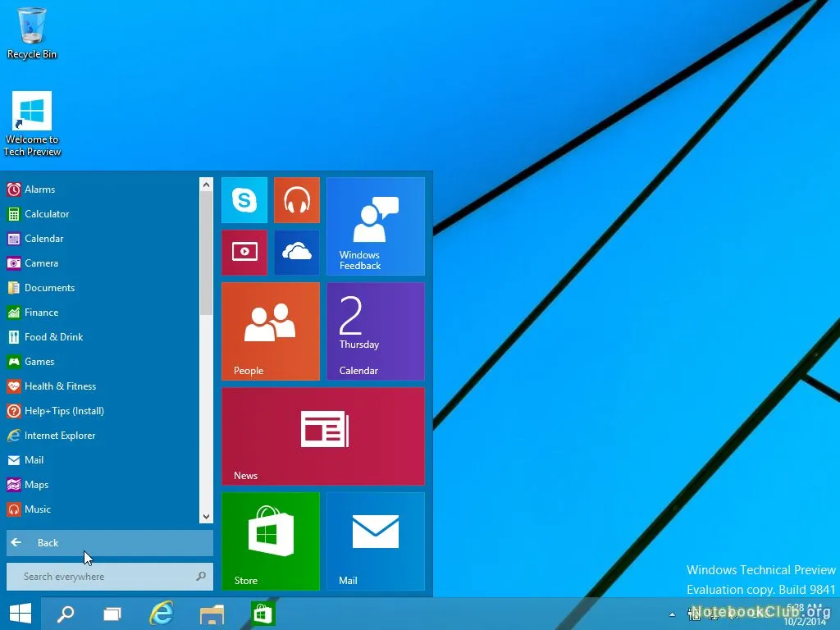The width and height of the screenshot is (840, 630).
Task: Launch Calendar from the app list
Action: (x=102, y=239)
